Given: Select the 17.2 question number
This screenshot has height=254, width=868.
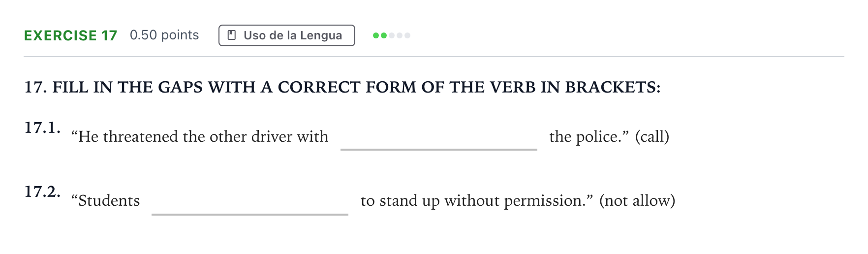Looking at the screenshot, I should 43,191.
